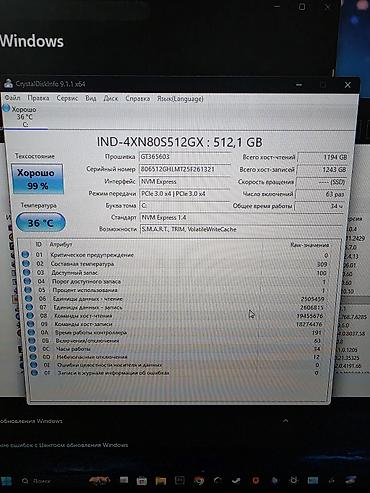The image size is (370, 493).
Task: Open Chrome icon on taskbar
Action: [199, 481]
